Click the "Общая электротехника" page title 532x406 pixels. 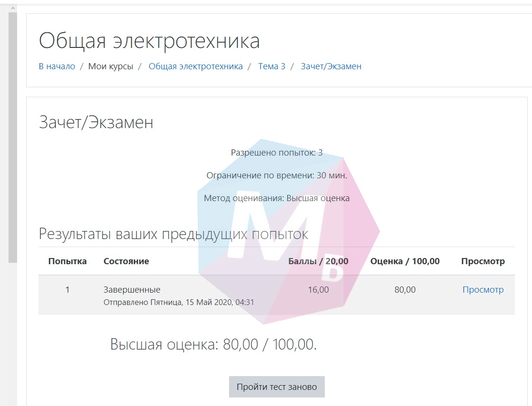pyautogui.click(x=149, y=41)
